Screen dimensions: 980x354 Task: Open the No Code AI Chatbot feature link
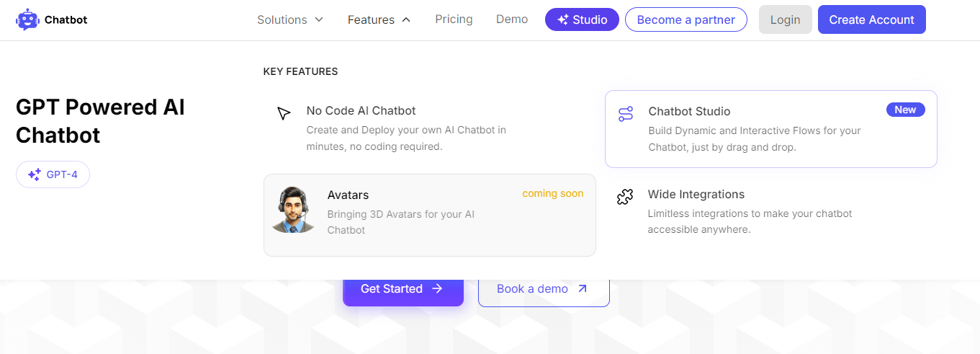pyautogui.click(x=361, y=111)
